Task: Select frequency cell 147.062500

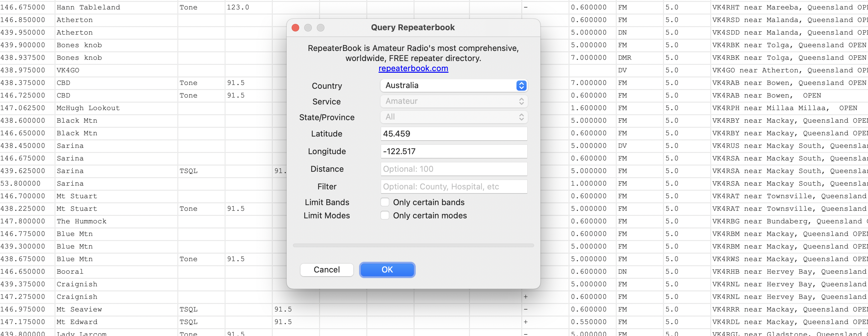Action: (x=27, y=108)
